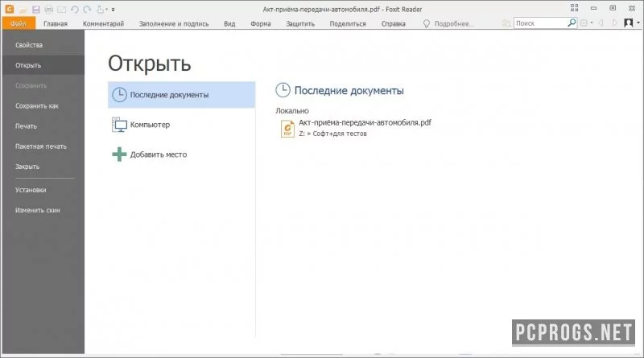The height and width of the screenshot is (358, 644).
Task: Click the printer icon in quick access toolbar
Action: click(x=48, y=9)
